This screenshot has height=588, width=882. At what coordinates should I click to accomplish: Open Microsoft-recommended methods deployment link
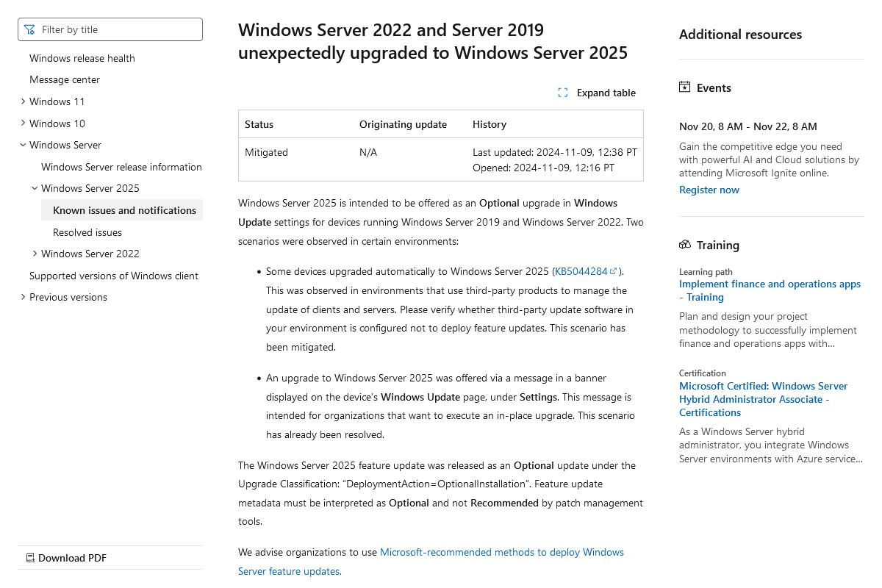(431, 562)
